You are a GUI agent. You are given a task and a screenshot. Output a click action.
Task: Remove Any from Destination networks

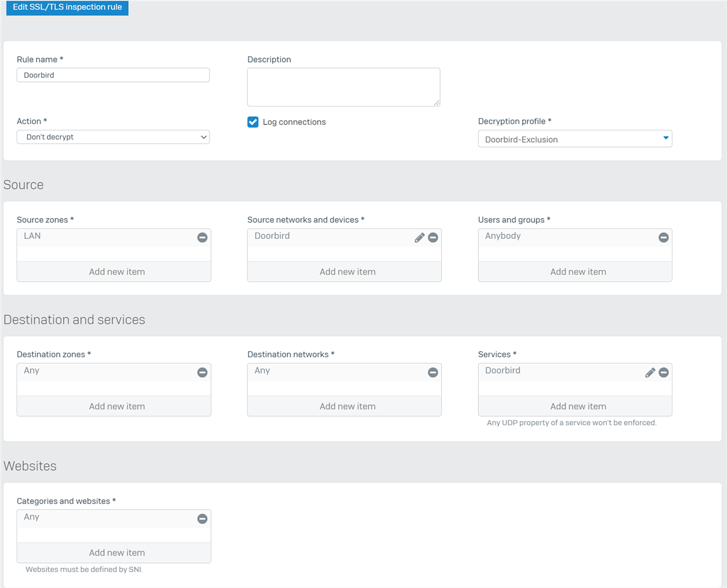click(x=433, y=372)
